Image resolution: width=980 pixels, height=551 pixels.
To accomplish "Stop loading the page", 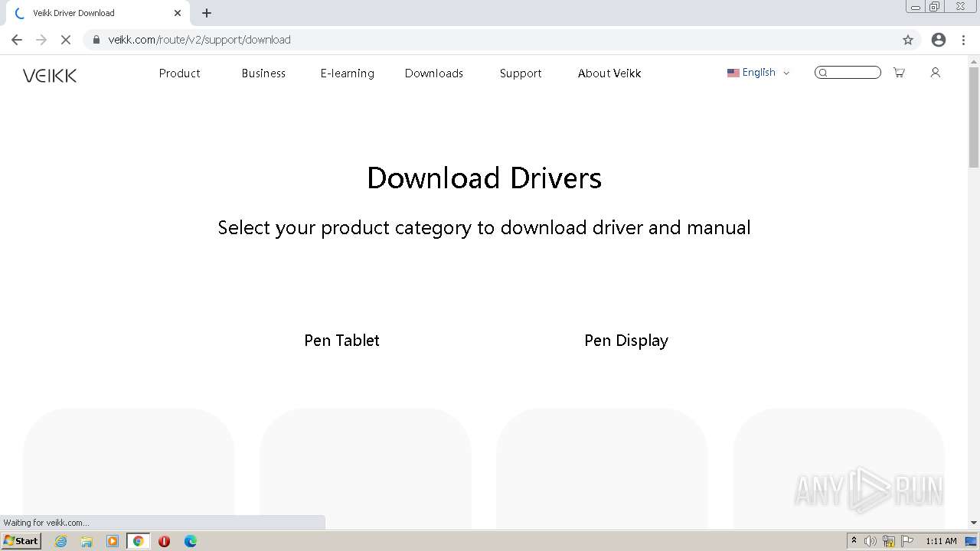I will 66,40.
